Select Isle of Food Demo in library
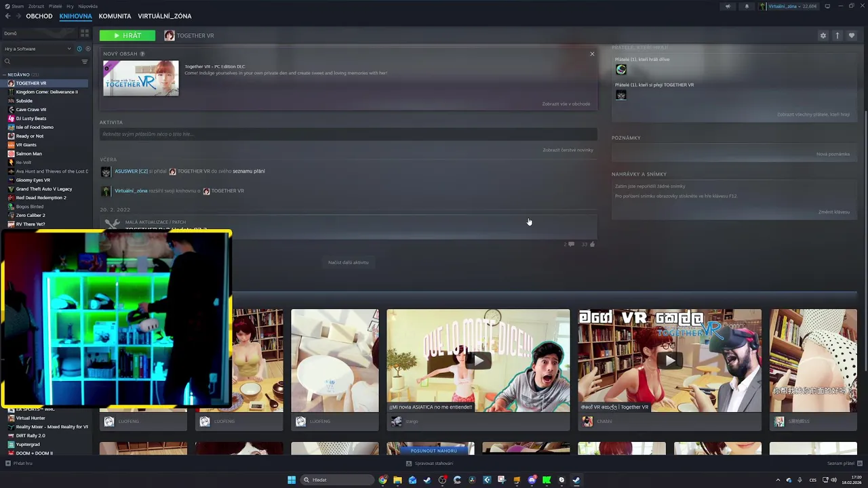The width and height of the screenshot is (868, 488). [x=34, y=127]
